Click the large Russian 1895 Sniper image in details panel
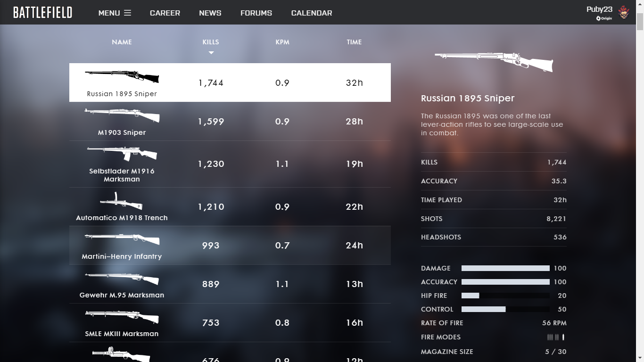The height and width of the screenshot is (362, 644). 494,62
